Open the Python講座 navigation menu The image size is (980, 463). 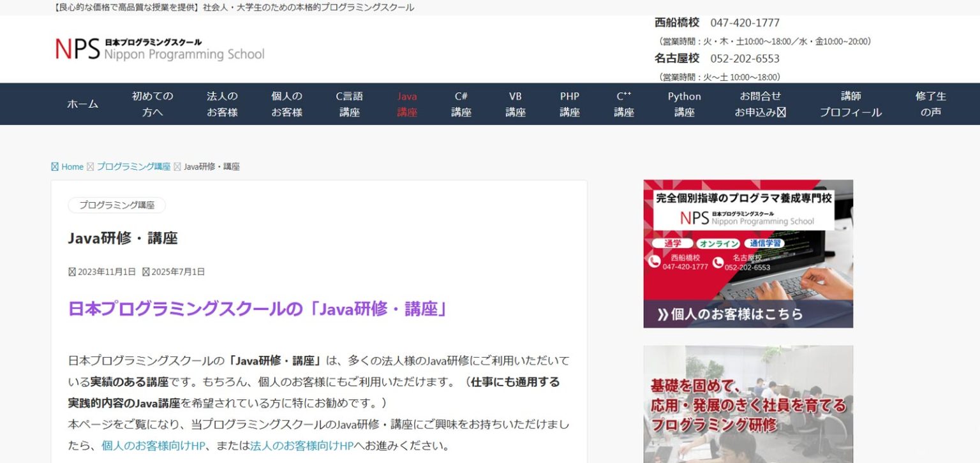pyautogui.click(x=683, y=104)
